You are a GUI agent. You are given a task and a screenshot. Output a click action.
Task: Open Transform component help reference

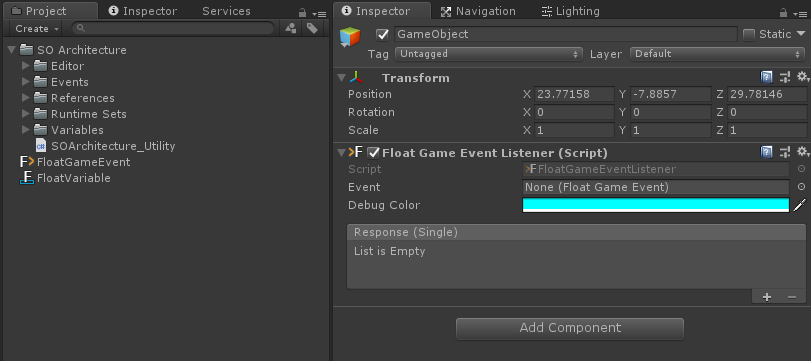click(x=767, y=78)
